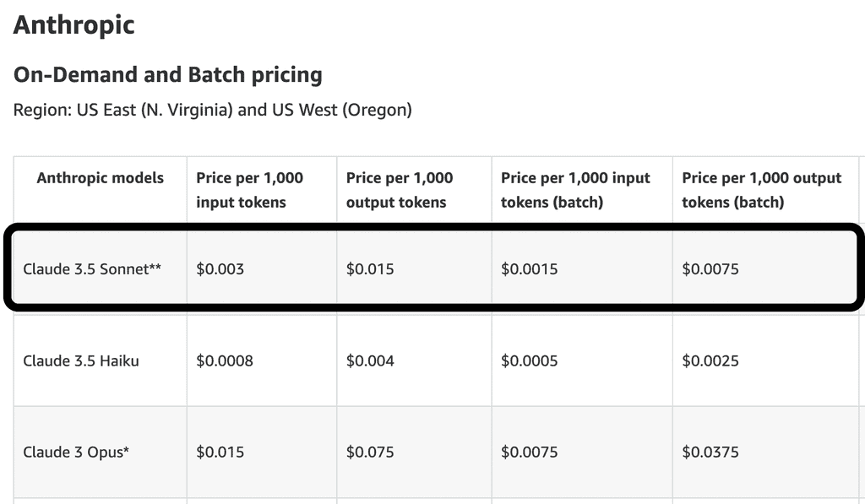Click the Anthropic models column header
Viewport: 865px width, 504px height.
[x=100, y=178]
